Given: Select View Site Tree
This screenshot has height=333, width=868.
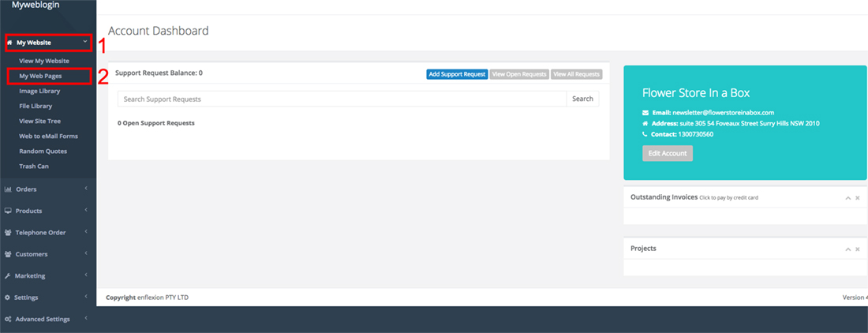Looking at the screenshot, I should [x=40, y=121].
